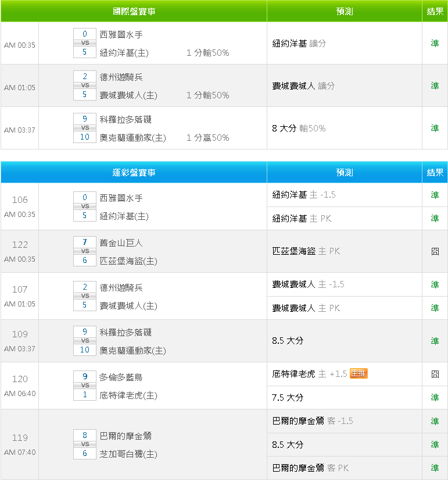
Task: Click score 8 of 巴爾的摩金鶯
Action: 85,435
